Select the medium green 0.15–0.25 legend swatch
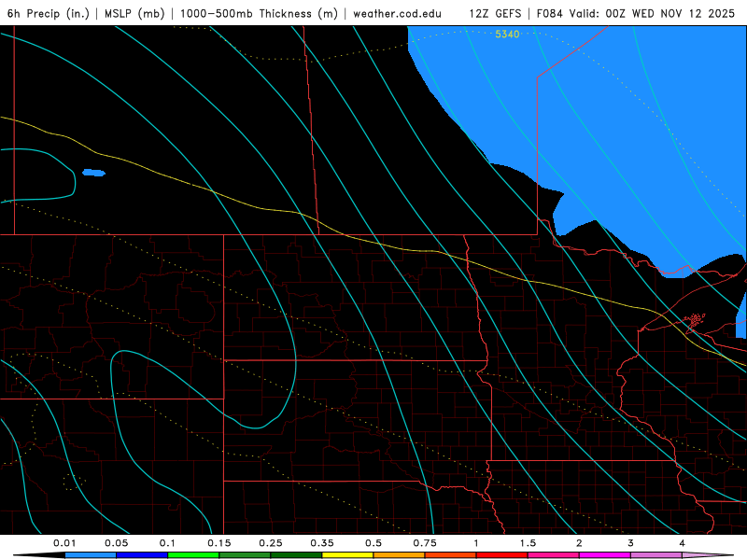The width and height of the screenshot is (747, 560). tap(245, 555)
